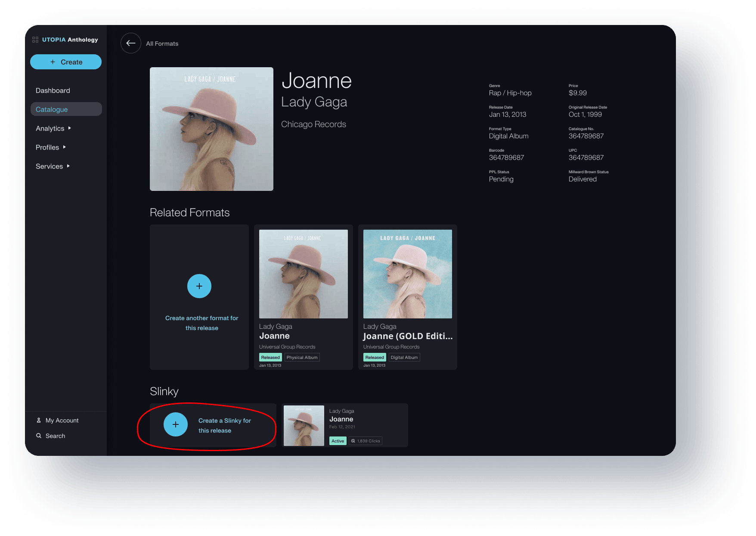
Task: Click the Lady Gaga artist name heading
Action: tap(314, 102)
